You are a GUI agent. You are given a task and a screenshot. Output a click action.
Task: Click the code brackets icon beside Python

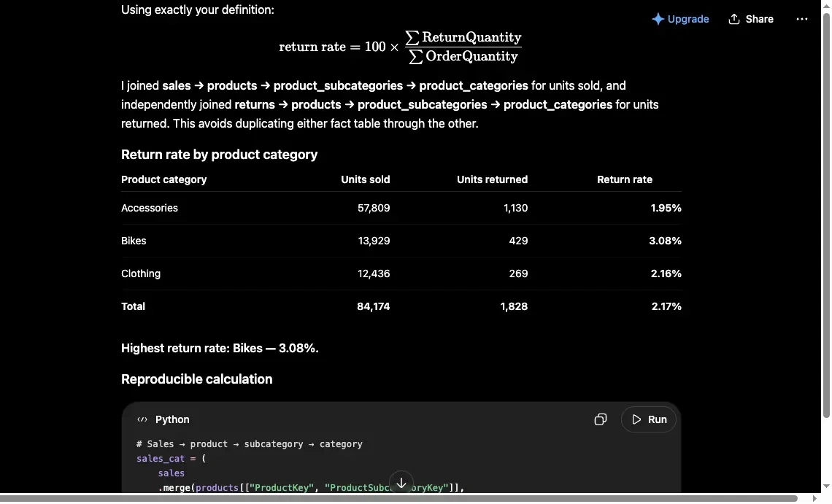[142, 419]
